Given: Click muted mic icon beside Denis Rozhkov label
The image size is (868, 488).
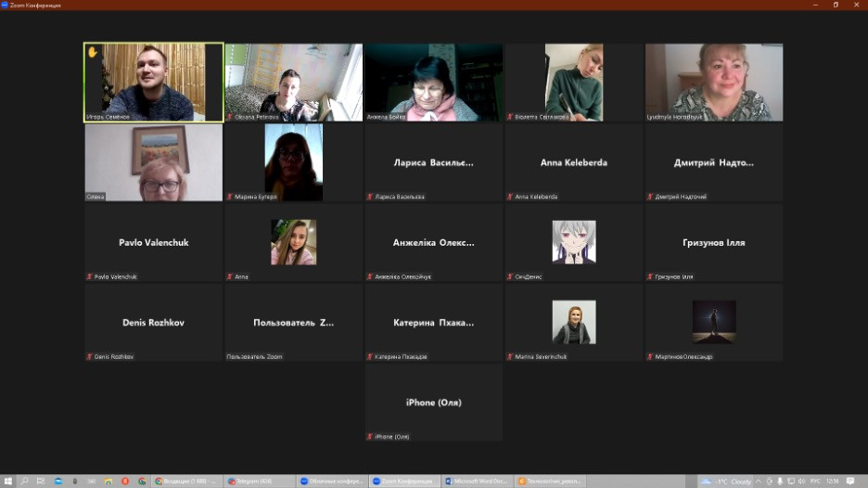Looking at the screenshot, I should tap(89, 356).
